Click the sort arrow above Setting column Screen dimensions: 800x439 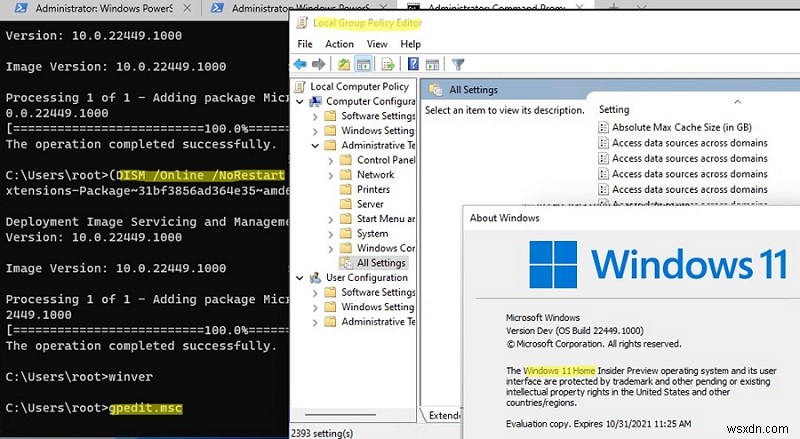point(737,102)
